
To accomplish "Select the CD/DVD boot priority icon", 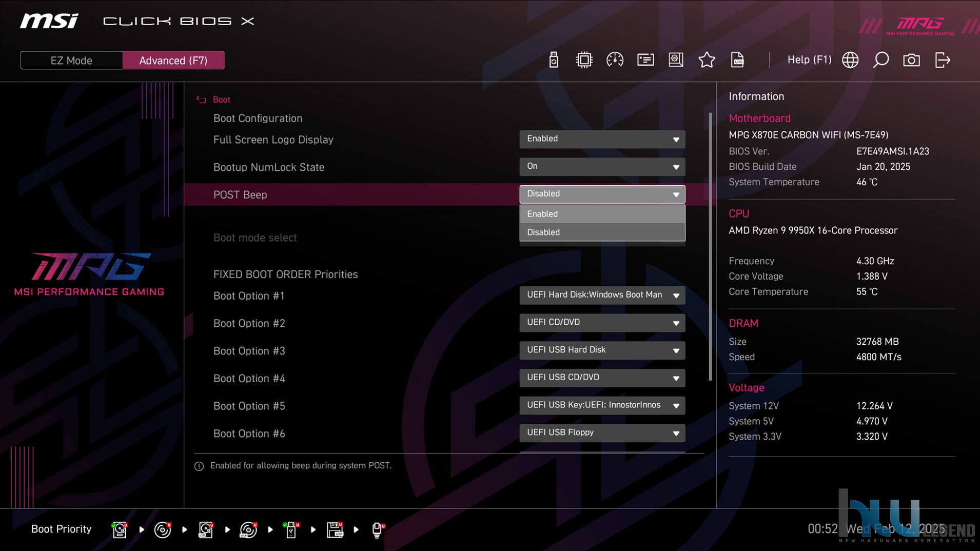I will [x=163, y=529].
